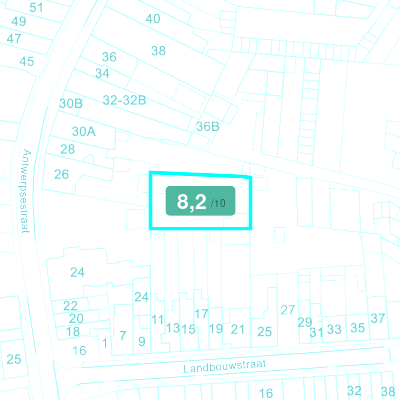
Task: Click house number 33 parcel
Action: [x=334, y=329]
